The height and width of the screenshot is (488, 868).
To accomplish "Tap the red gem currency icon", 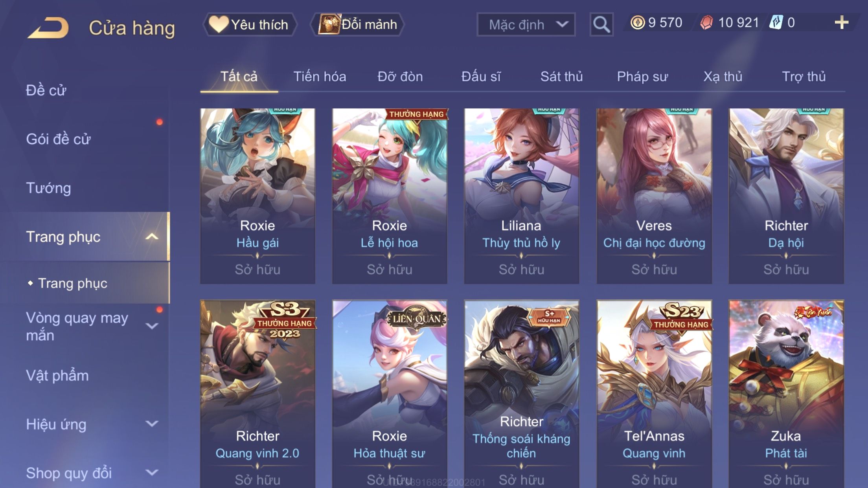I will click(706, 22).
